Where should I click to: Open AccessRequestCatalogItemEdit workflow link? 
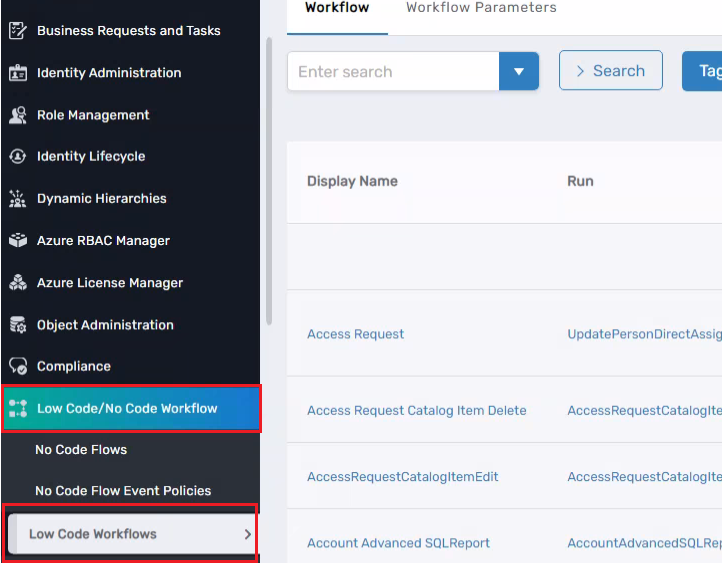coord(403,477)
